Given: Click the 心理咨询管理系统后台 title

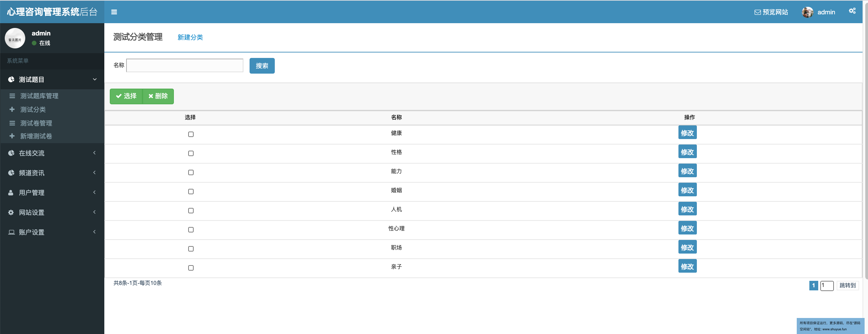Looking at the screenshot, I should [52, 12].
